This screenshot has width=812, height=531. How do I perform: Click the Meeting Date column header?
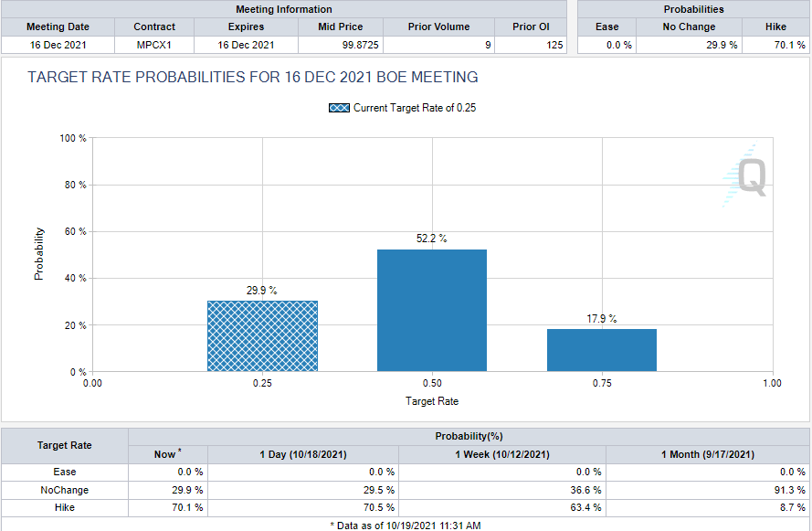(x=58, y=27)
